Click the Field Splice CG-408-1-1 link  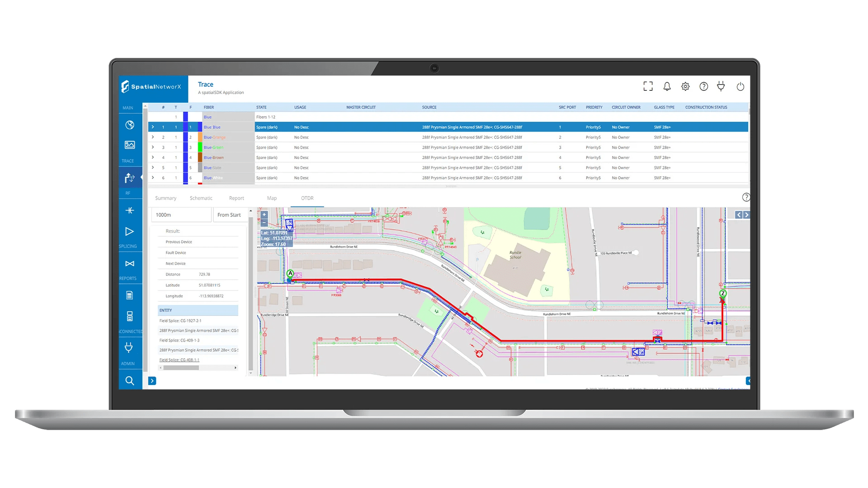[179, 360]
